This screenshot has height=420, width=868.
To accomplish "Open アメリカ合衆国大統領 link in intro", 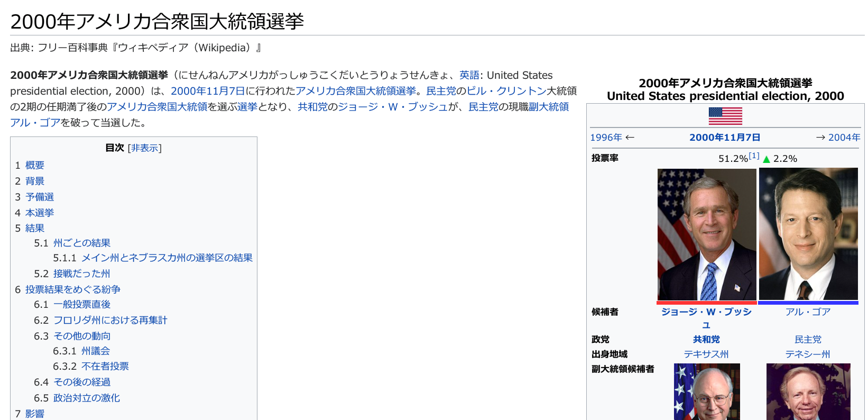I will pos(158,107).
